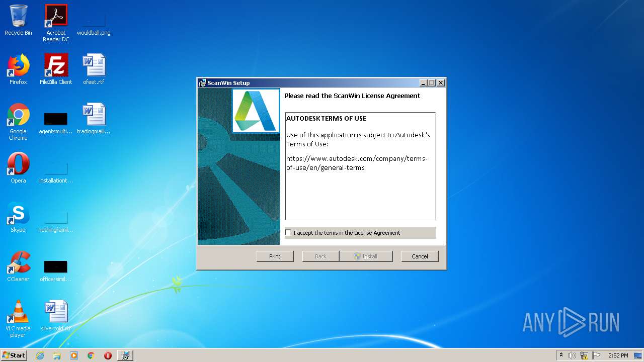Close the ScanWin Setup window
Screen dimensions: 644x362
pos(441,83)
